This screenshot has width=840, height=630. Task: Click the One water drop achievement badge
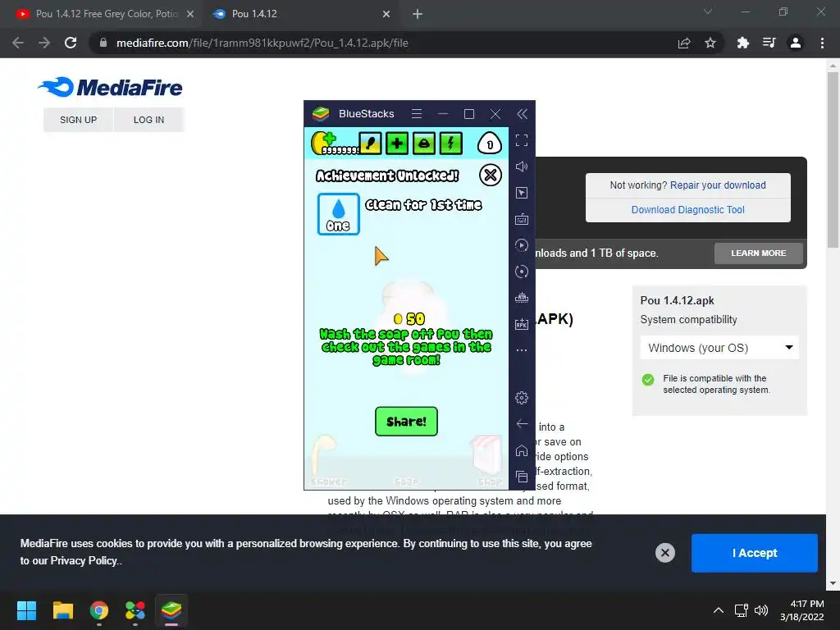pos(339,214)
